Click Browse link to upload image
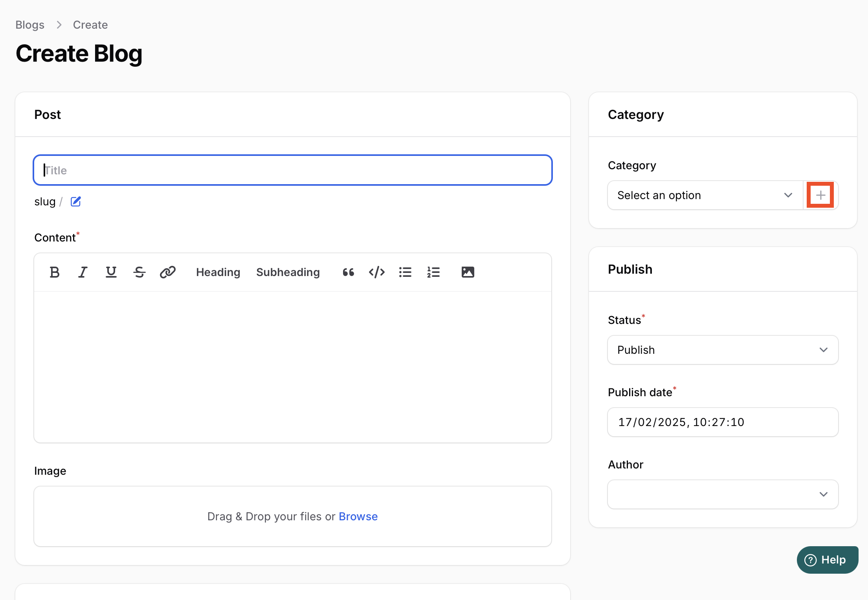This screenshot has width=868, height=600. coord(358,516)
